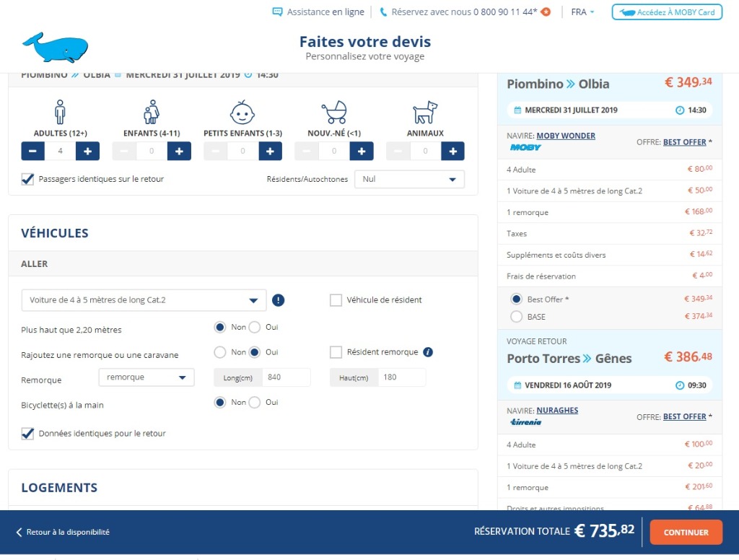
Task: Increase the adults count with plus
Action: [87, 151]
